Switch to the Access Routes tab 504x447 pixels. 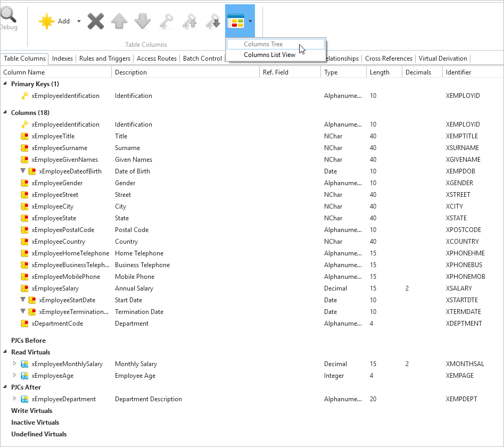click(156, 59)
